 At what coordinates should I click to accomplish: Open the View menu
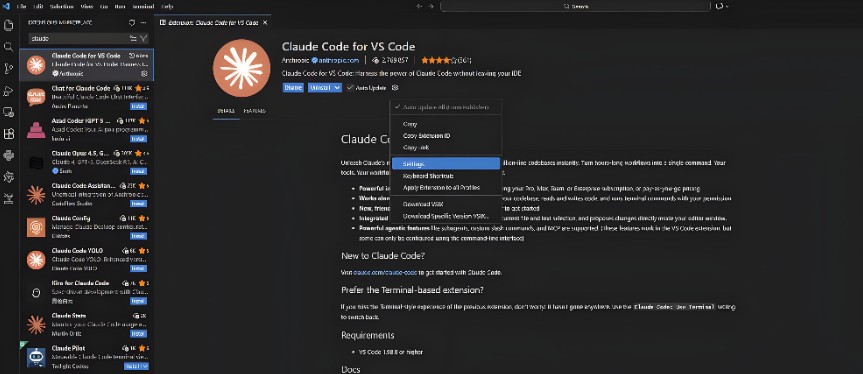(x=86, y=6)
